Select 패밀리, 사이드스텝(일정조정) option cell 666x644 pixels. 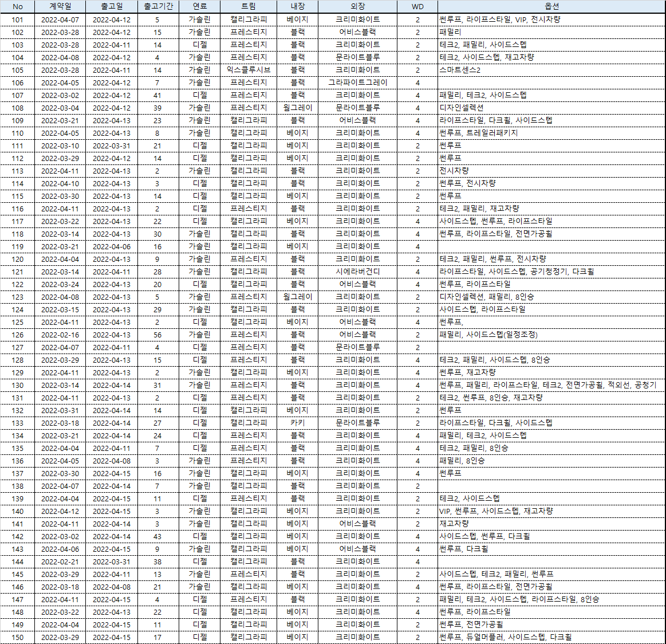(x=551, y=335)
